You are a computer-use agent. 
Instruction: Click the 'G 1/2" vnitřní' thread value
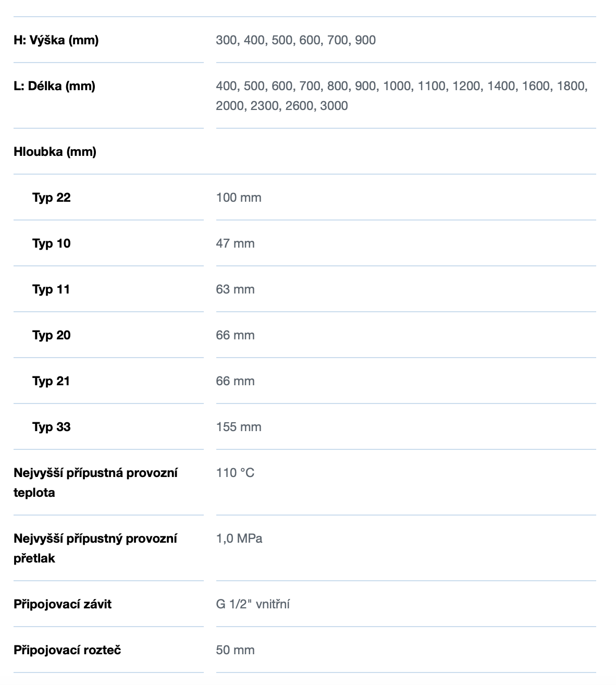253,604
